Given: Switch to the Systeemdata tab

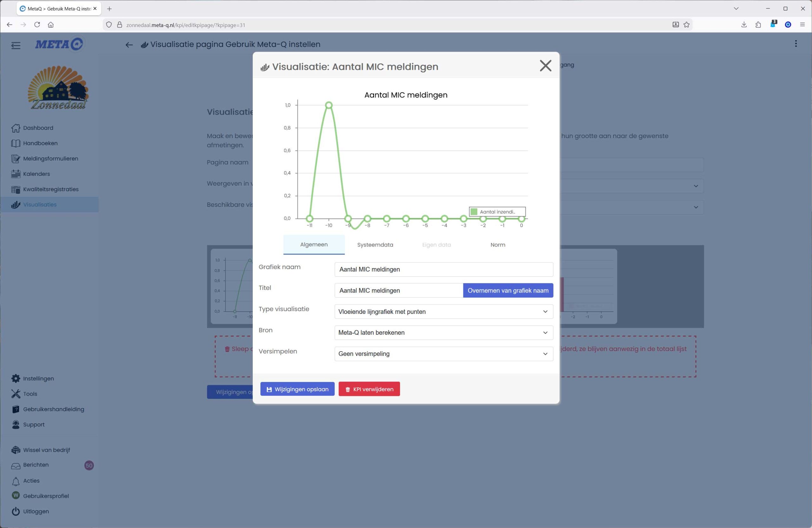Looking at the screenshot, I should [x=375, y=245].
